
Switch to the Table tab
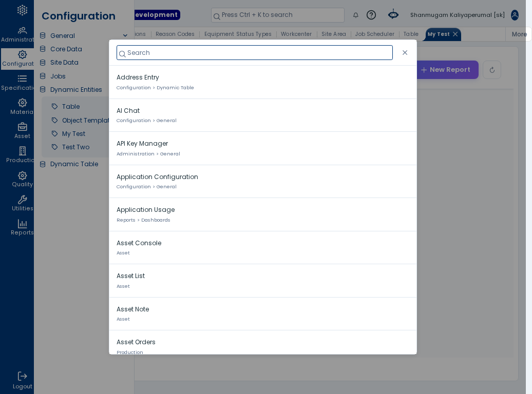pos(411,34)
